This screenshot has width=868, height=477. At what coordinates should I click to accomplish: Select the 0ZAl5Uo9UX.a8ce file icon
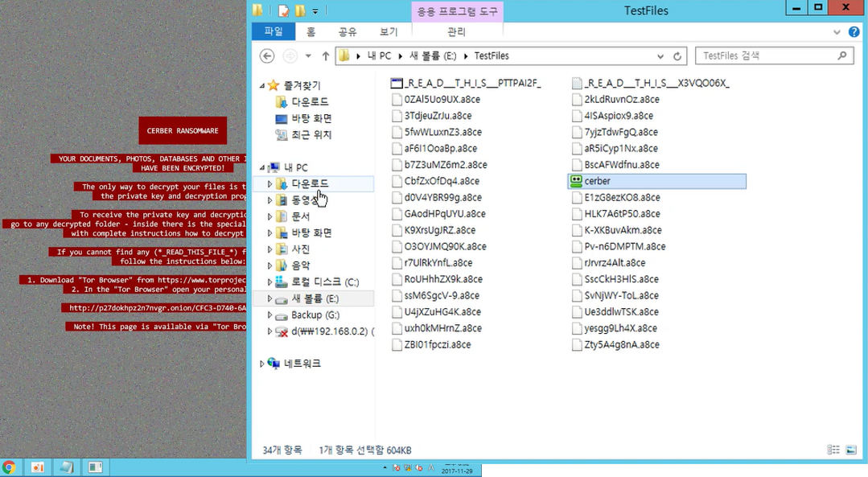click(397, 100)
